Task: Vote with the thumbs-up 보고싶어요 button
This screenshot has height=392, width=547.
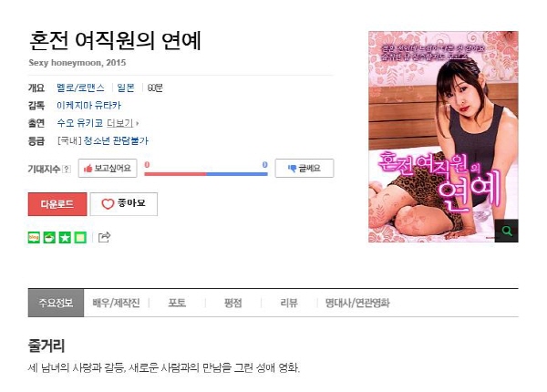Action: click(x=108, y=168)
